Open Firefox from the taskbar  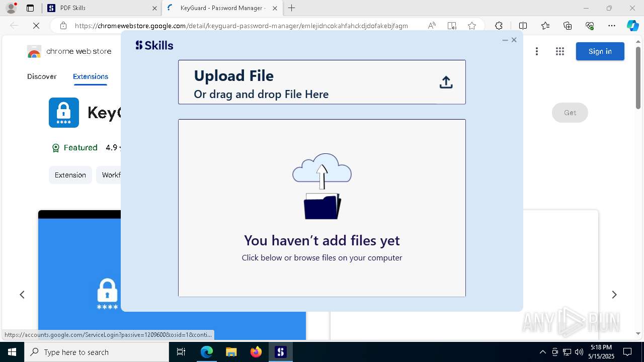pos(256,352)
